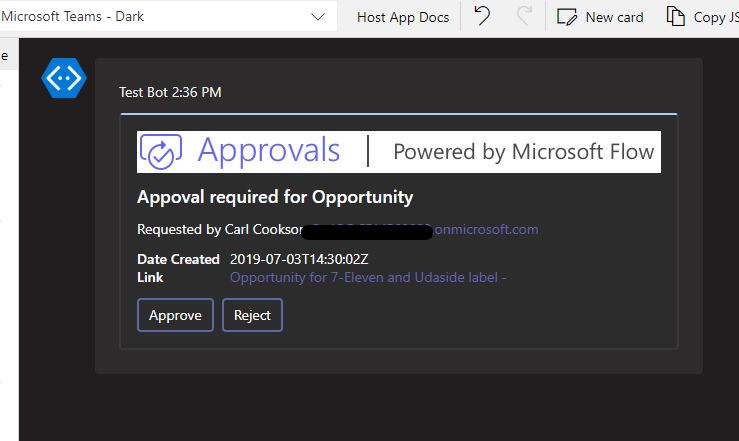The width and height of the screenshot is (739, 441).
Task: Select the date value 2019-07-03T14:30:02Z
Action: [x=299, y=259]
